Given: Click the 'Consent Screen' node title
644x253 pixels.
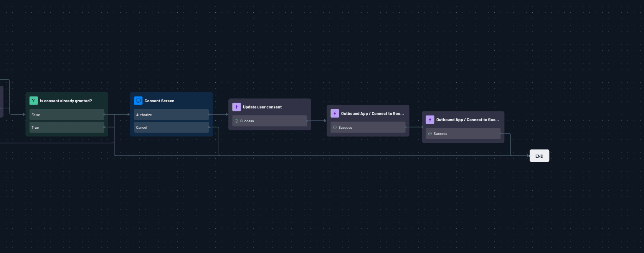Looking at the screenshot, I should click(159, 101).
